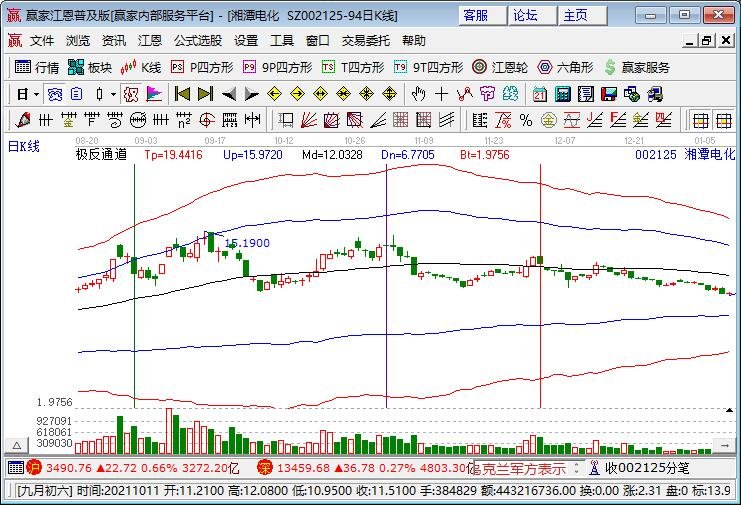Click the telephone icon in the toolbar
Viewport: 741px width, 505px height.
pos(55,94)
